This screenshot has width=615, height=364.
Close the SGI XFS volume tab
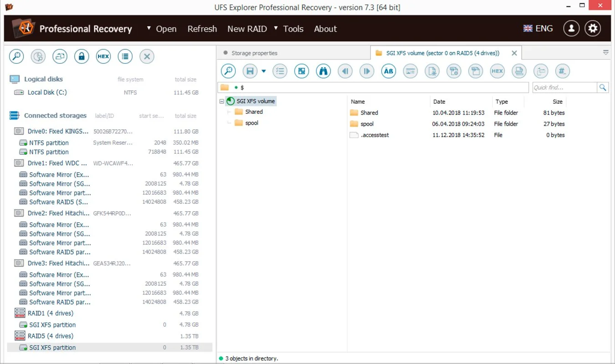pyautogui.click(x=514, y=53)
